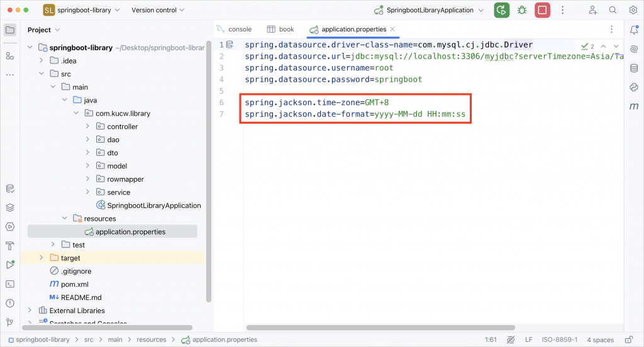Open the Python packages right sidebar icon
The image size is (644, 347).
pos(634,87)
